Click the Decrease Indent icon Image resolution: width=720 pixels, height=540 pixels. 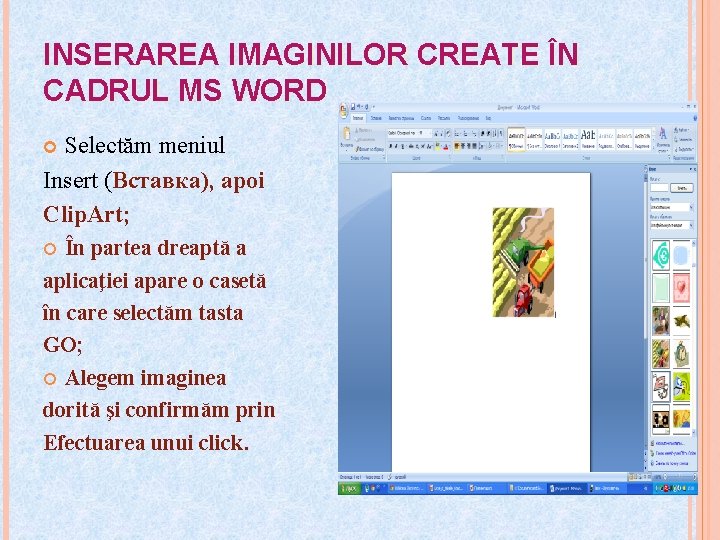click(483, 134)
